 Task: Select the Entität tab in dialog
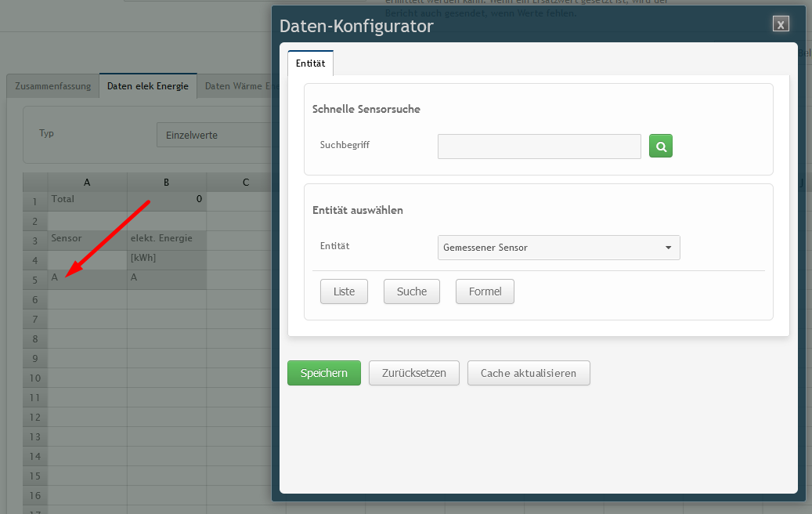[x=311, y=63]
